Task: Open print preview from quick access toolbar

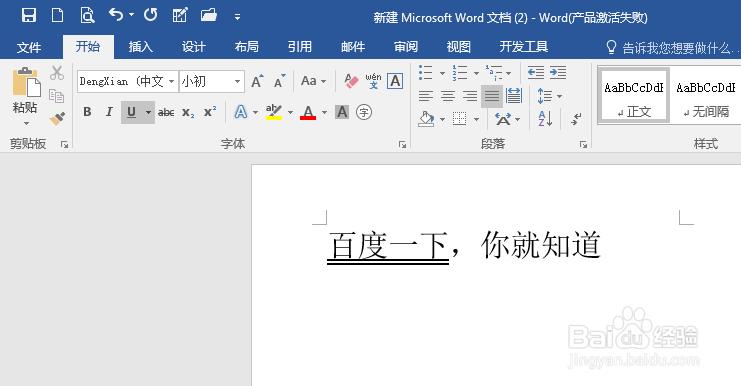Action: 87,16
